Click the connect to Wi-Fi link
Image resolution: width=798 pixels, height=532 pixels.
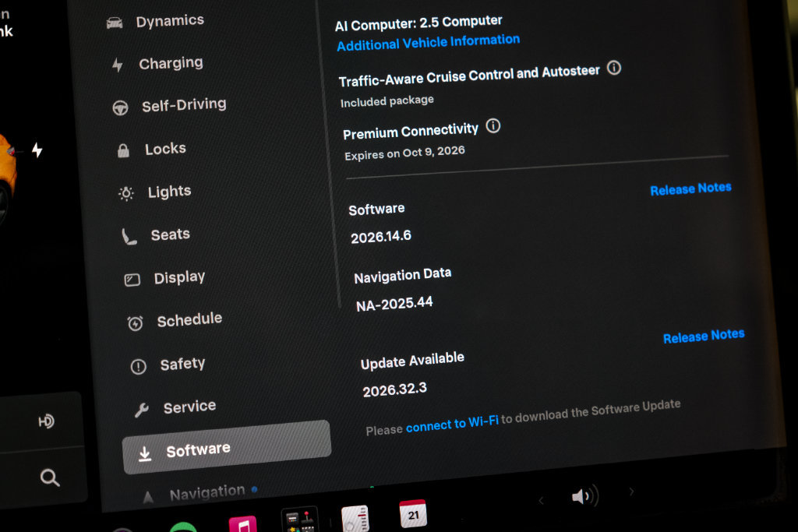tap(452, 424)
